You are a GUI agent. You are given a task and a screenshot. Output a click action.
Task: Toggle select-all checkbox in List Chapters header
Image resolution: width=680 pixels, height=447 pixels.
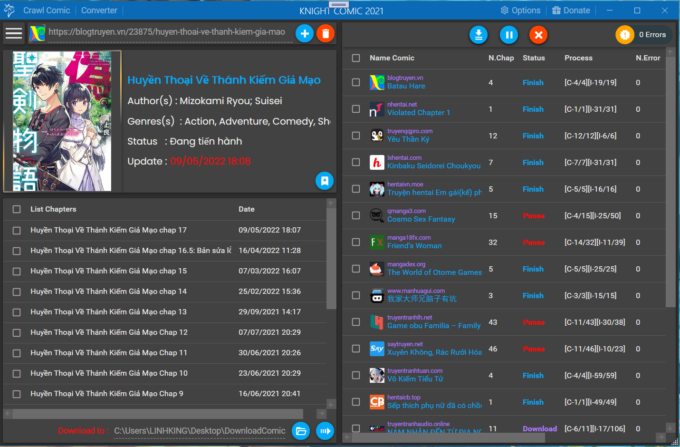click(x=16, y=209)
